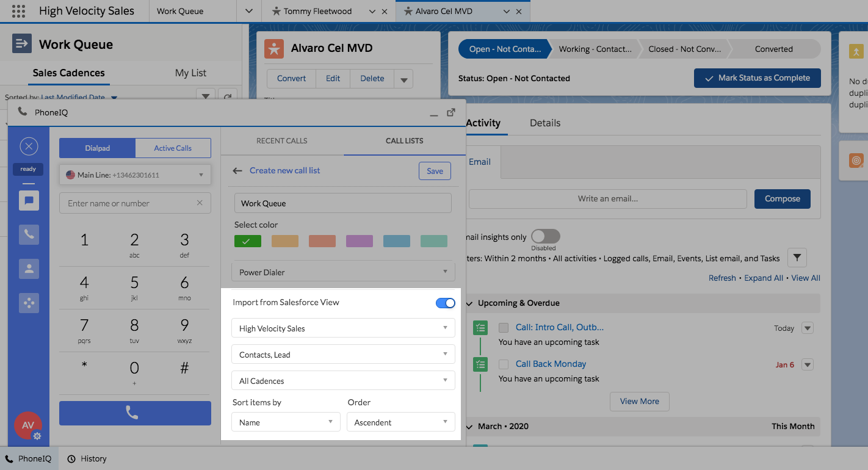Save the new call list
The image size is (868, 470).
point(435,171)
